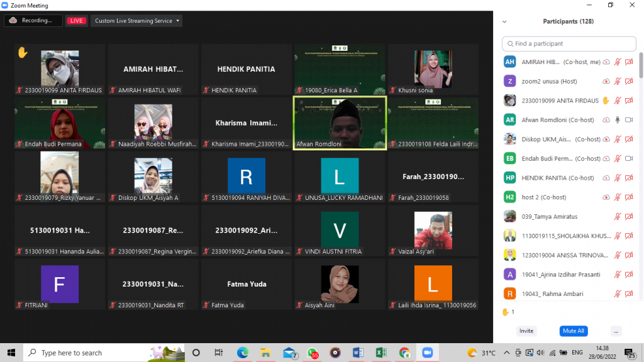Image resolution: width=644 pixels, height=362 pixels.
Task: Select Afwan Romdloni active speaker tile
Action: point(340,123)
